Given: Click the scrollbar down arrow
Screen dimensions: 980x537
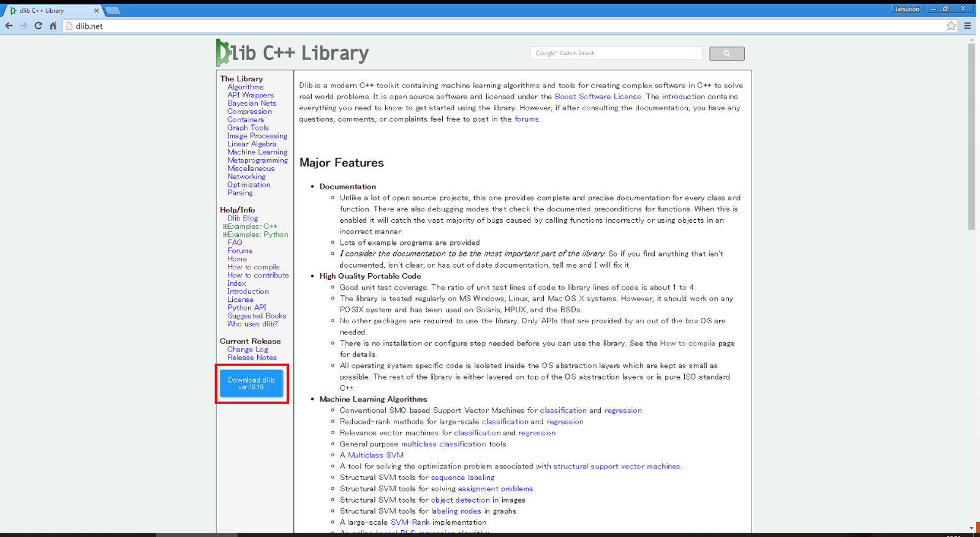Looking at the screenshot, I should pyautogui.click(x=971, y=528).
